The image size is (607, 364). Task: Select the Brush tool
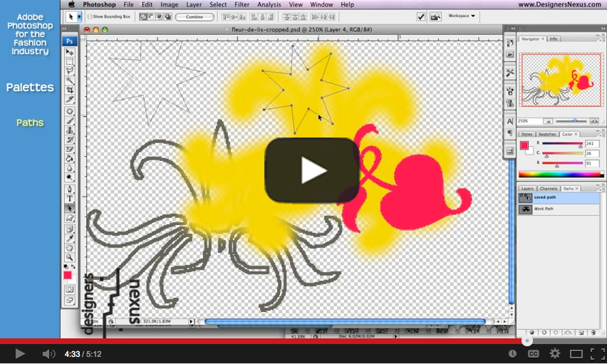pos(70,121)
